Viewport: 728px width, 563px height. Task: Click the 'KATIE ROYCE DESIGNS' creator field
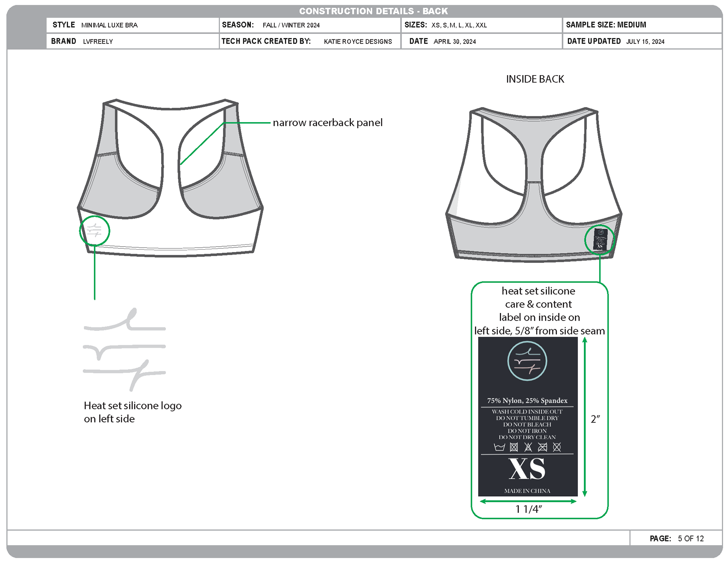358,41
